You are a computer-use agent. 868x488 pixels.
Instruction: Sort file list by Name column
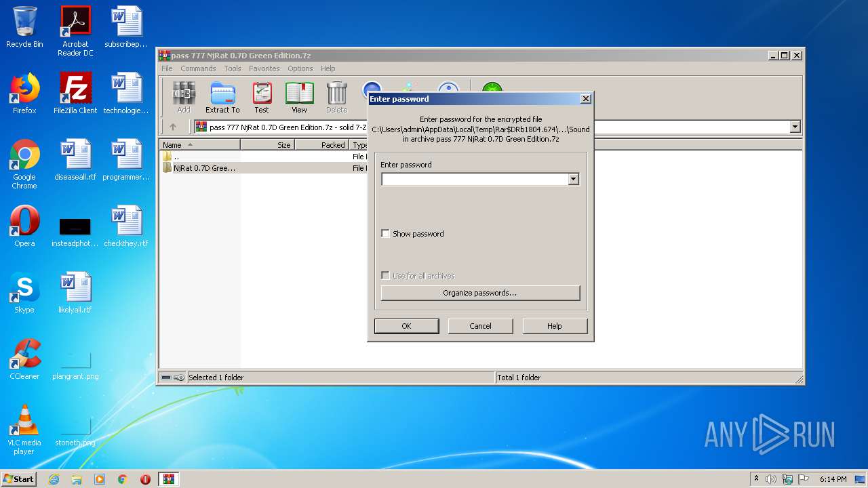tap(199, 145)
